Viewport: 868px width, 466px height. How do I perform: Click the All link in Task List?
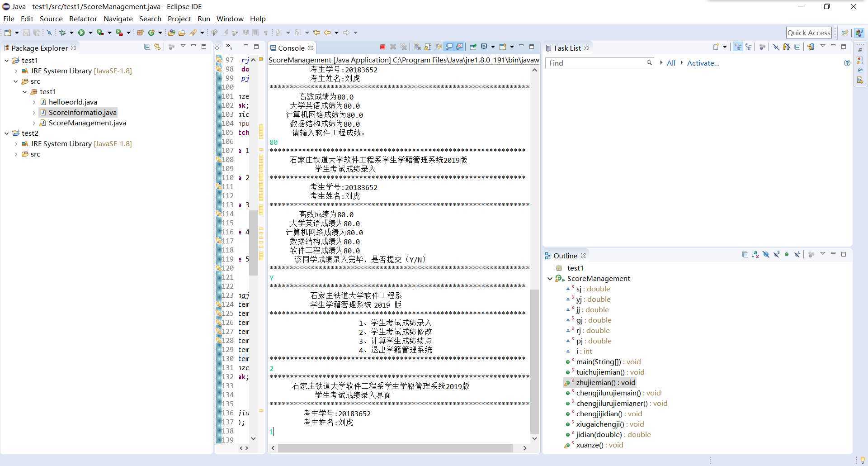pos(671,63)
